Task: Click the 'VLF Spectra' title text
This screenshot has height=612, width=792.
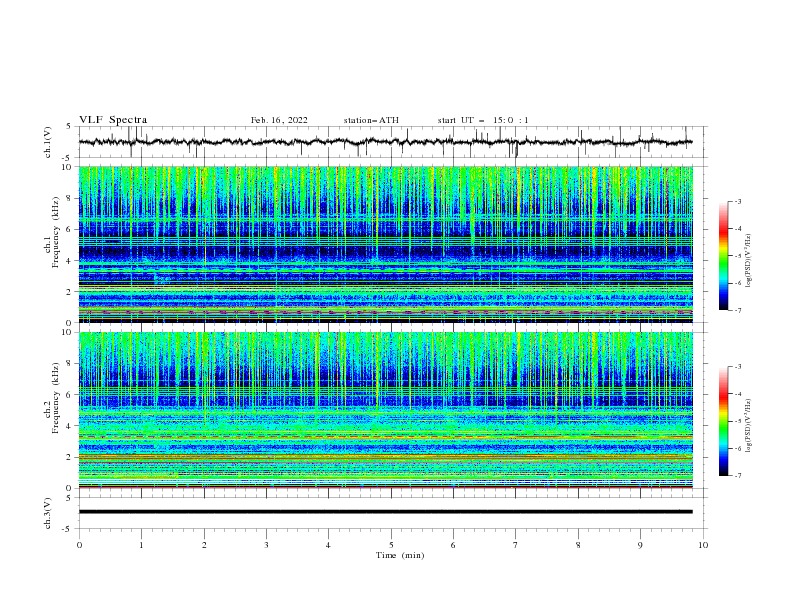Action: click(113, 120)
